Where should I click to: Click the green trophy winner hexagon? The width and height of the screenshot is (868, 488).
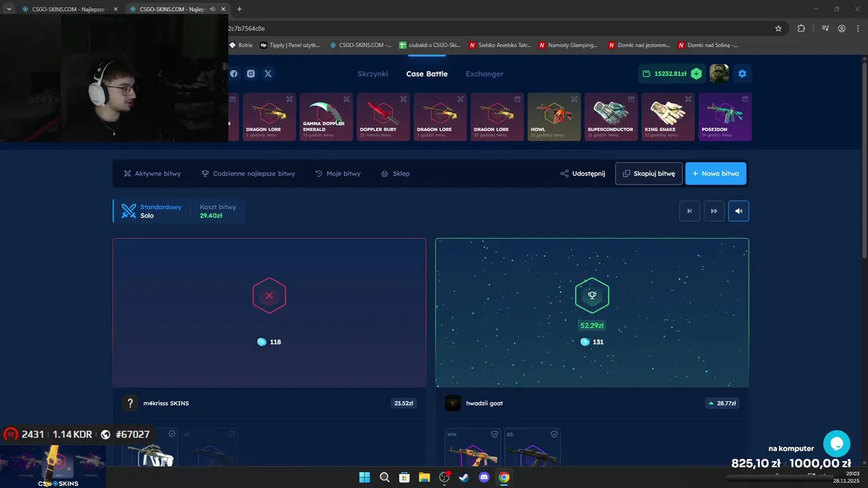(x=592, y=296)
